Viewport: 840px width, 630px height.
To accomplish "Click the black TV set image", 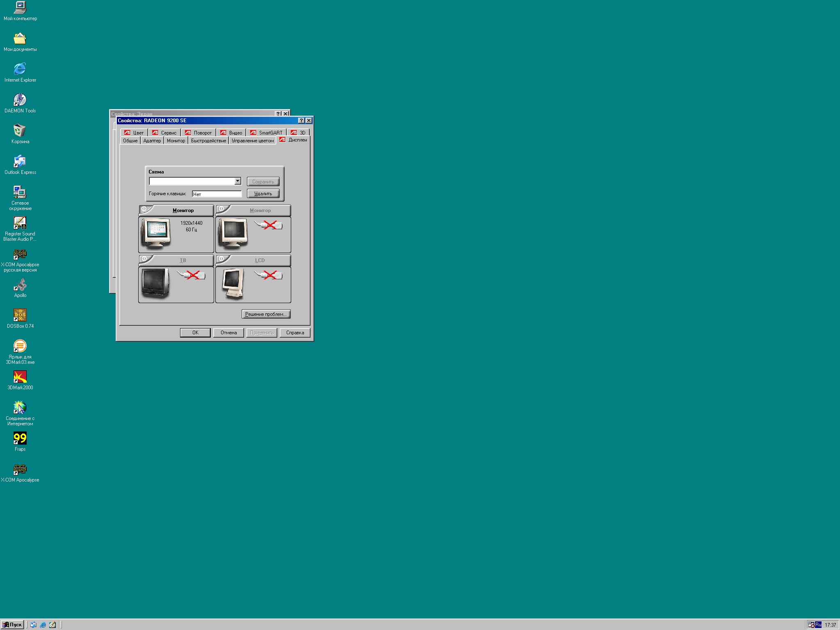I will coord(155,283).
